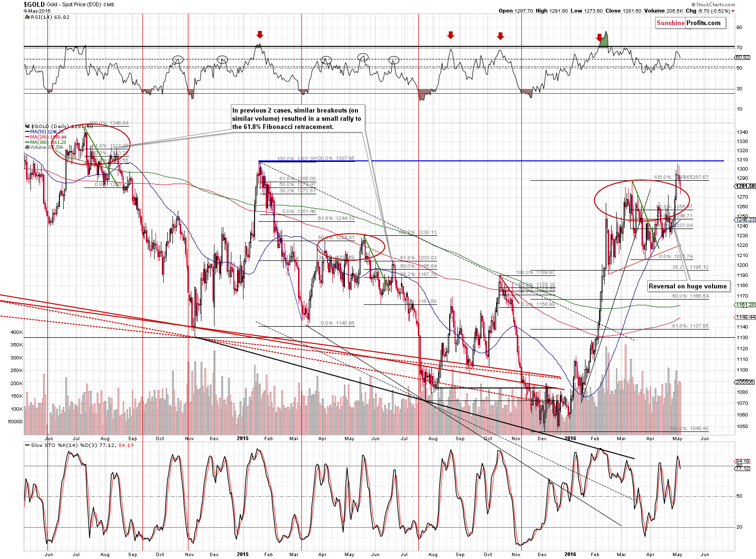Screen dimensions: 756x559
Task: Click the '100.0%: 1189.97' Fibonacci label
Action: pos(535,272)
